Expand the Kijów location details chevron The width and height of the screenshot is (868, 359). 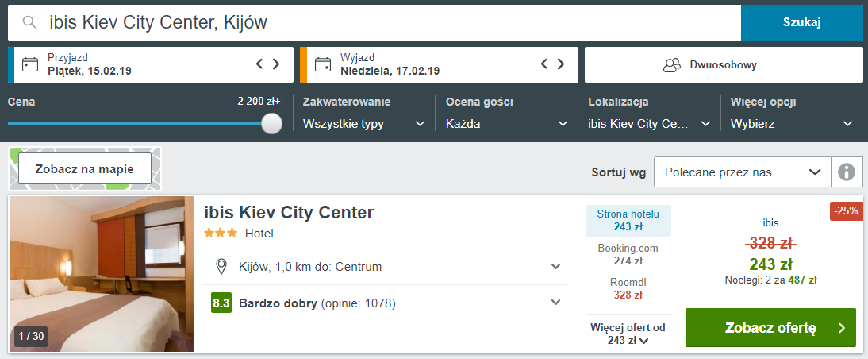coord(555,267)
